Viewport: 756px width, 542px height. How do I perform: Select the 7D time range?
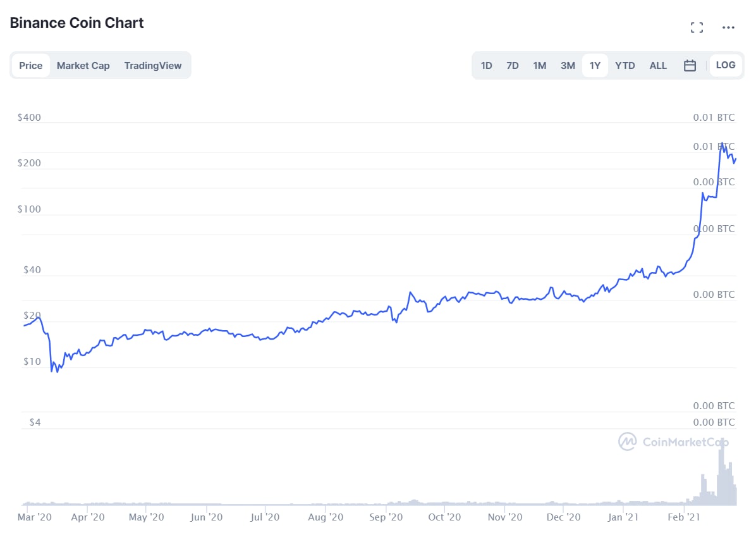pos(513,66)
